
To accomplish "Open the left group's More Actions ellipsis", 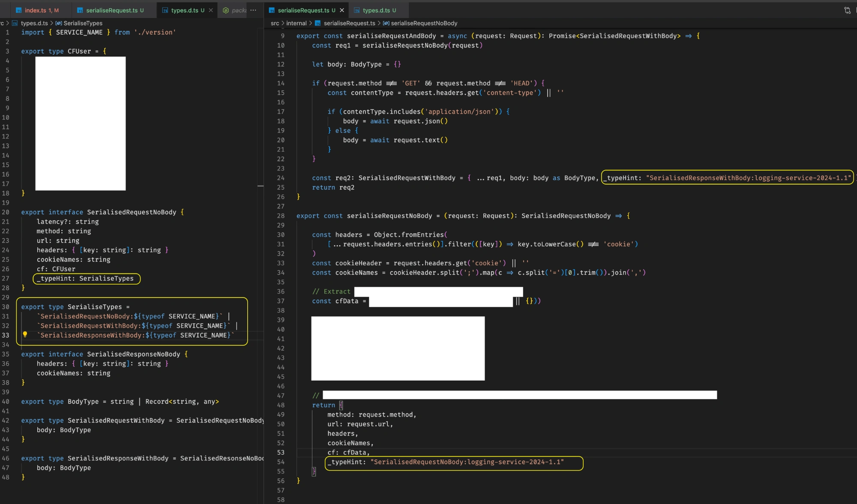I will [x=253, y=10].
